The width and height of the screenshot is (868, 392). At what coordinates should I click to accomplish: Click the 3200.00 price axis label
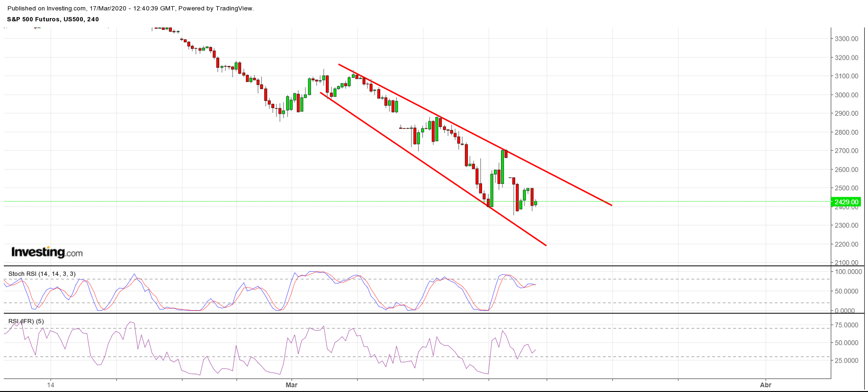pos(846,58)
